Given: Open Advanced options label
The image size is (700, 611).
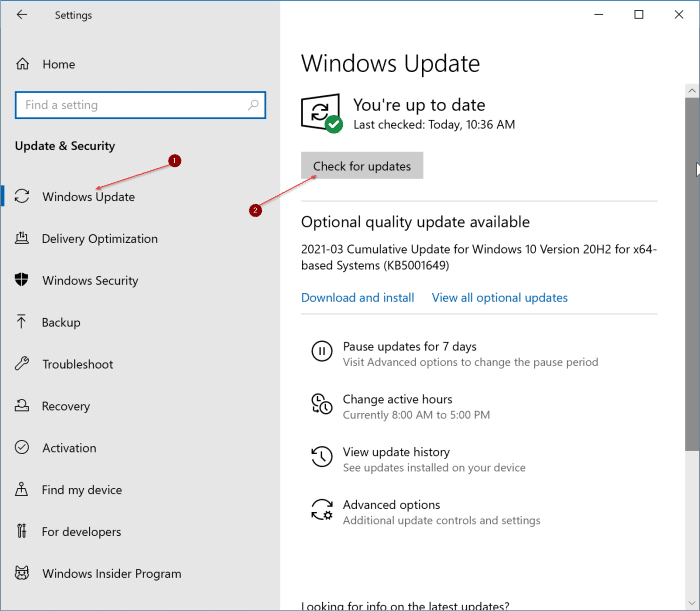Looking at the screenshot, I should tap(391, 505).
